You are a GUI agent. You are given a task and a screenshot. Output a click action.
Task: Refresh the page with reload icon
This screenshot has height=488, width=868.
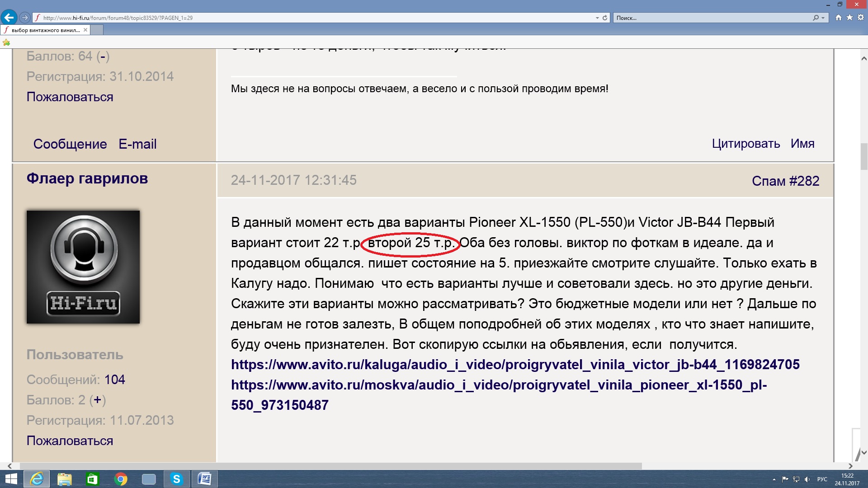[605, 18]
